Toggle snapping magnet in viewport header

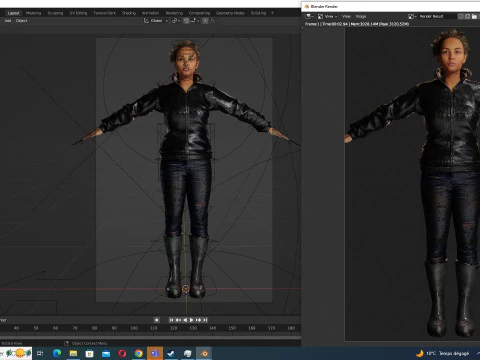(186, 21)
